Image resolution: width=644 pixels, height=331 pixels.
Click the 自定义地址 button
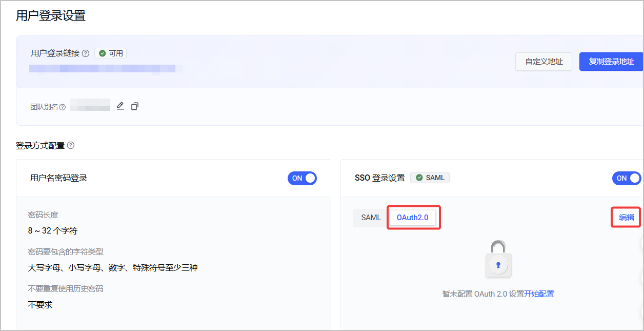(544, 62)
